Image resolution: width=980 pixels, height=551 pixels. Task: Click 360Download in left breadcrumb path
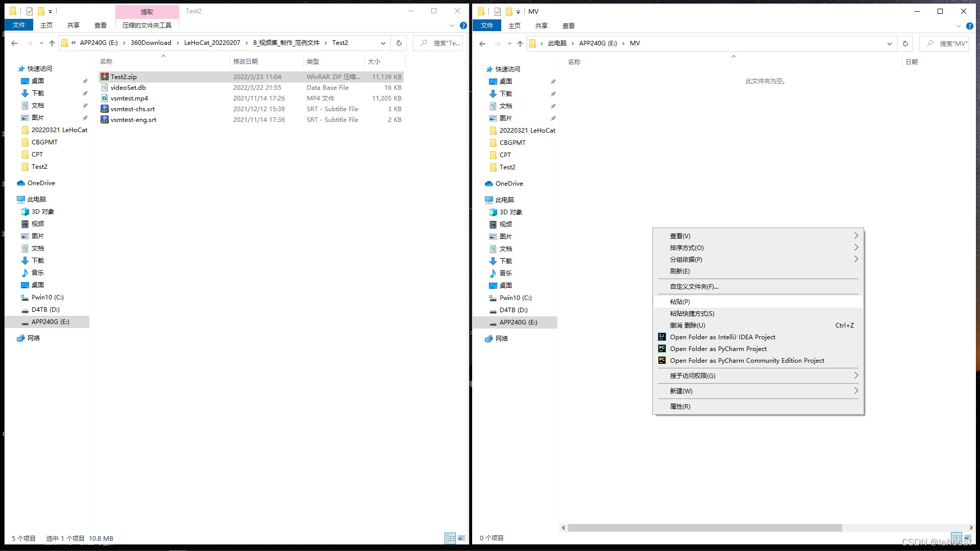151,43
